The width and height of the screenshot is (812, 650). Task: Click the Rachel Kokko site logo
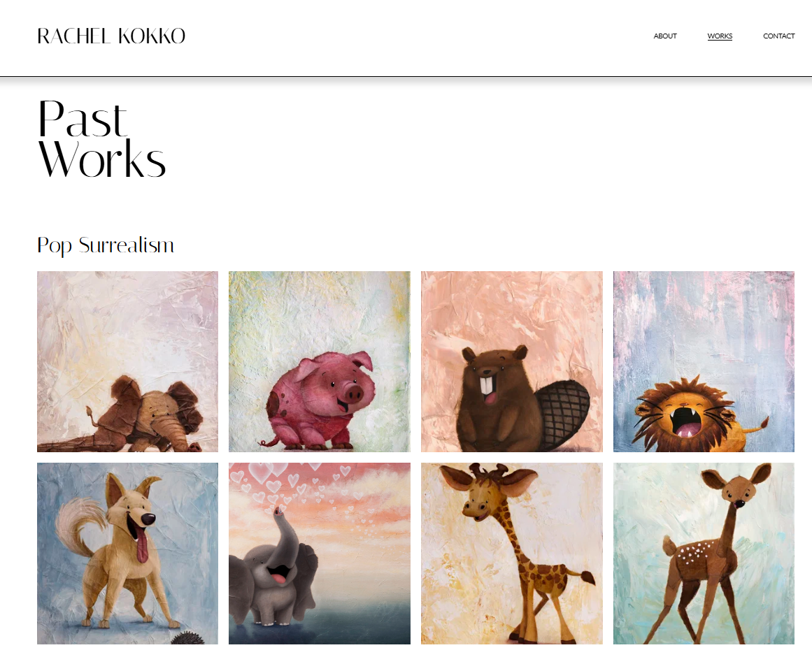coord(111,36)
